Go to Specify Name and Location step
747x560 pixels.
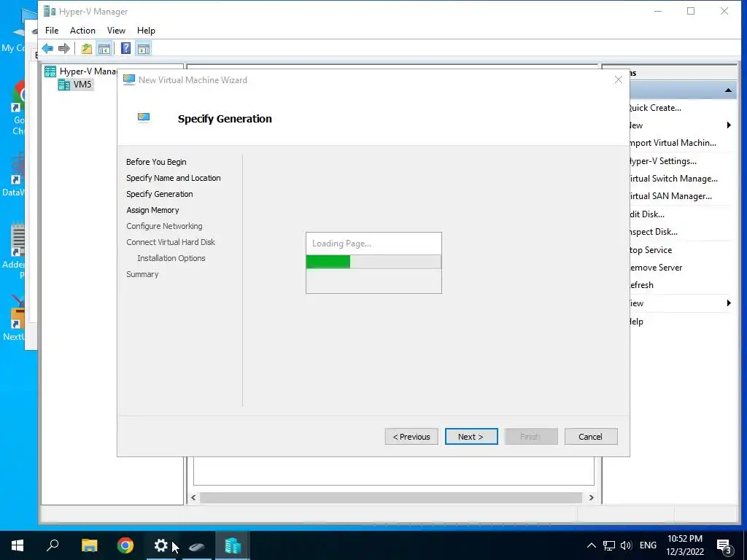[174, 178]
